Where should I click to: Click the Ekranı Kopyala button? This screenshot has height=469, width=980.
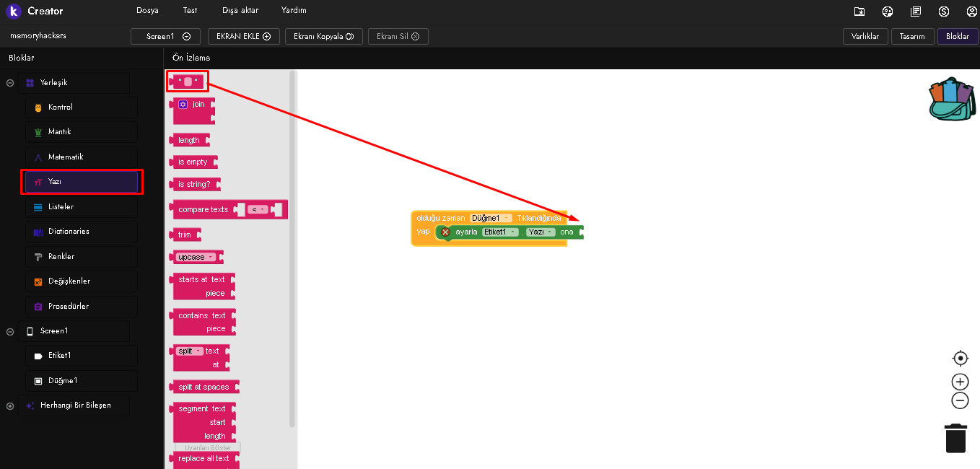[x=323, y=36]
